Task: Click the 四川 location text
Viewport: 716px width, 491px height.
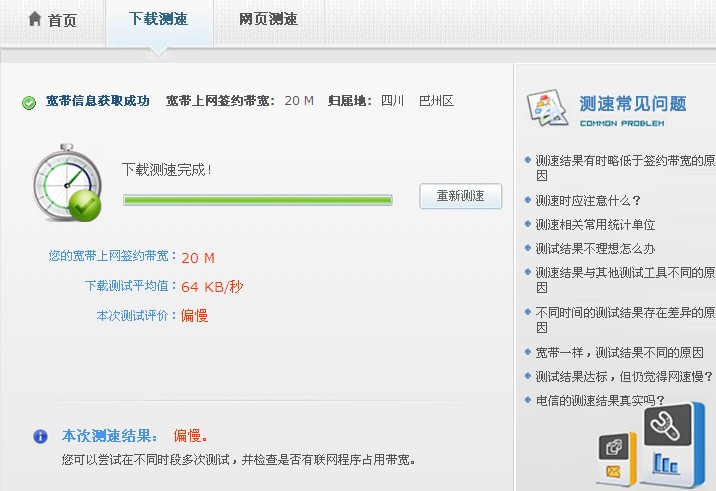Action: [x=392, y=101]
